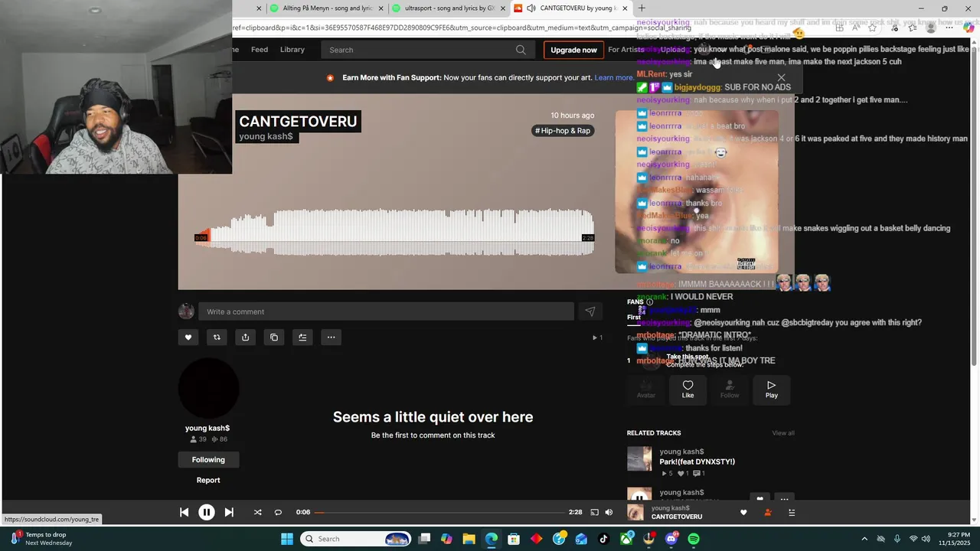
Task: Open the Xbox app from the taskbar
Action: coord(626,539)
